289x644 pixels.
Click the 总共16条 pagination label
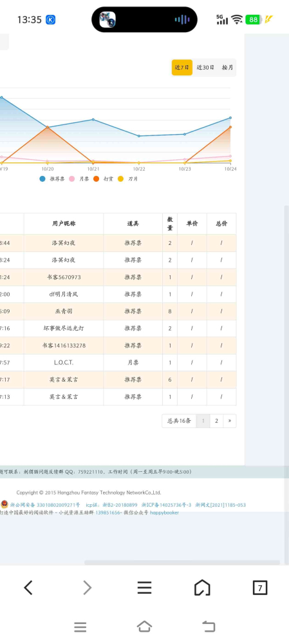pos(179,420)
